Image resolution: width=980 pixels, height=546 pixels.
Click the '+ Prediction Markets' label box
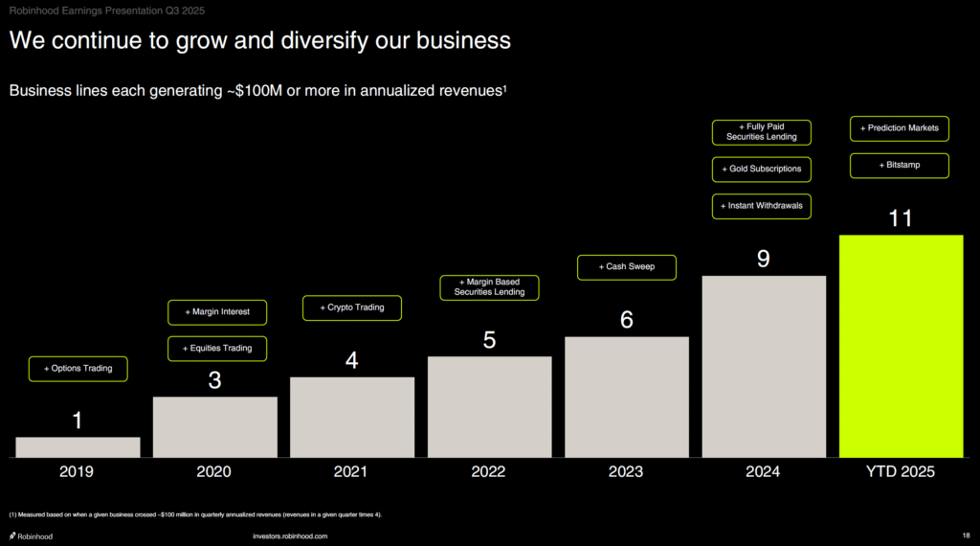[900, 128]
